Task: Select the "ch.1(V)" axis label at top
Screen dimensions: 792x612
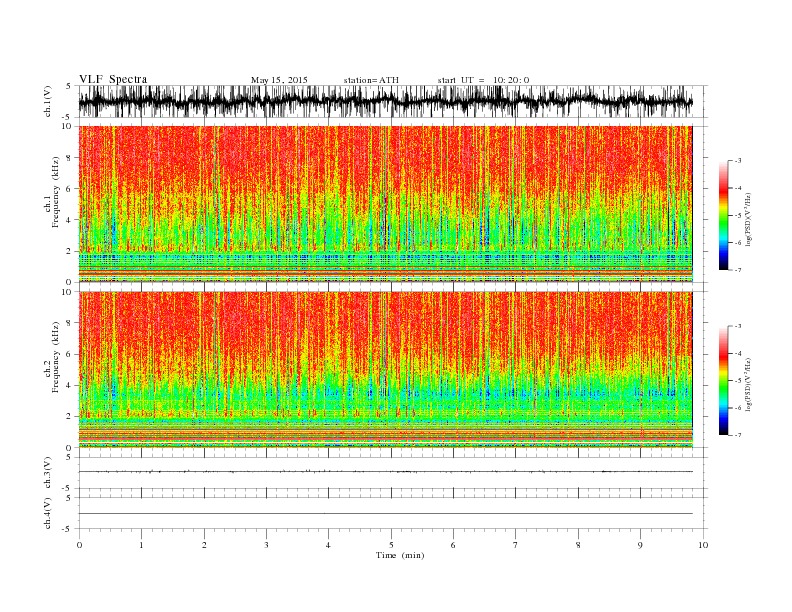Action: click(48, 101)
